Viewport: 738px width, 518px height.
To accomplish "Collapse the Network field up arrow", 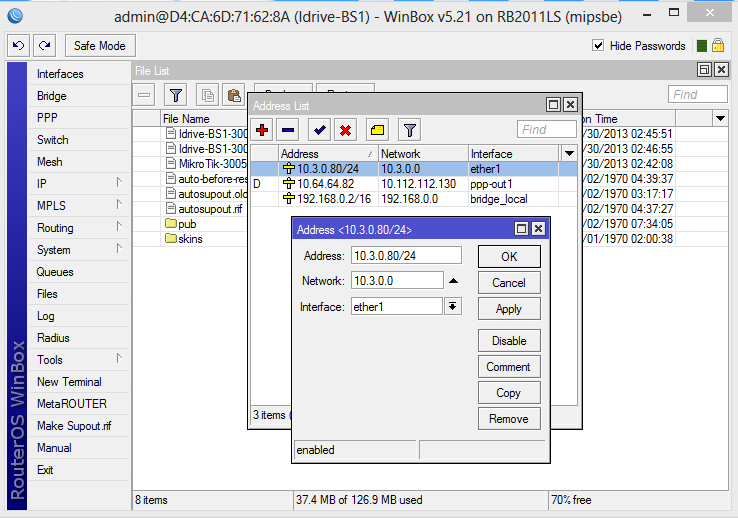I will point(453,281).
